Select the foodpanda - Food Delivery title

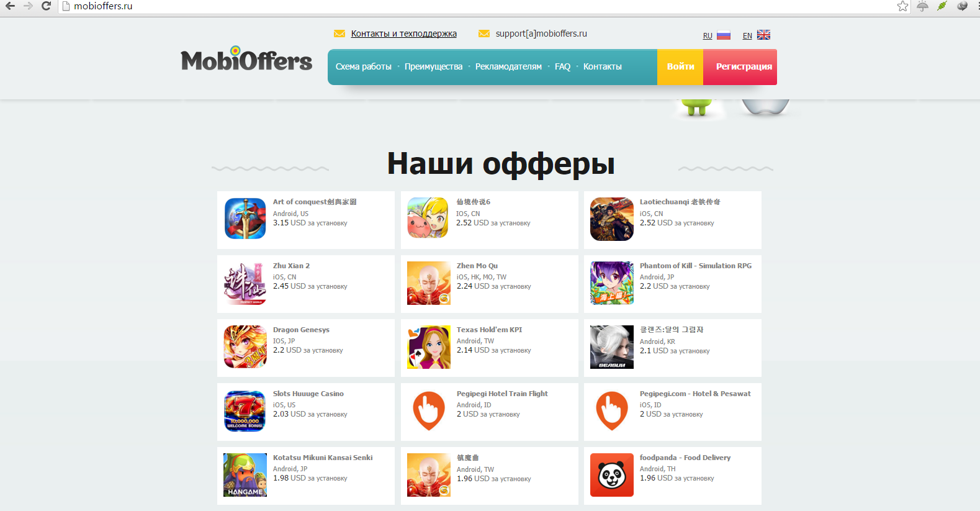685,458
